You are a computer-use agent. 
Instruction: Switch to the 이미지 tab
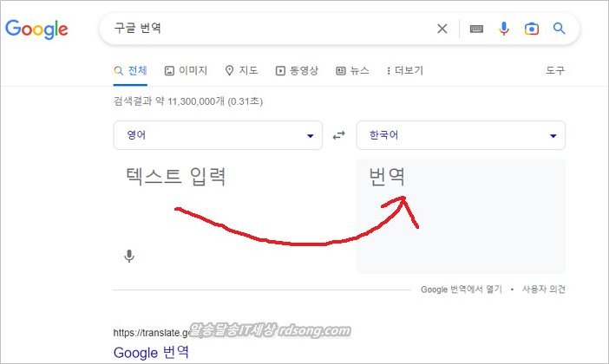pos(186,70)
